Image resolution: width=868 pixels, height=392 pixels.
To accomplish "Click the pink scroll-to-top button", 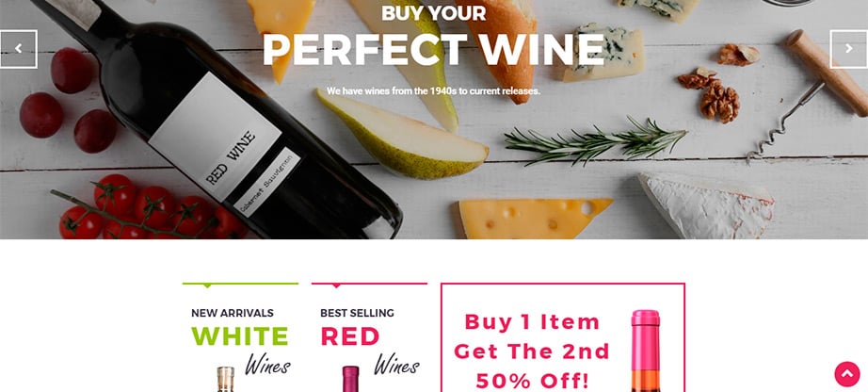I will click(847, 374).
